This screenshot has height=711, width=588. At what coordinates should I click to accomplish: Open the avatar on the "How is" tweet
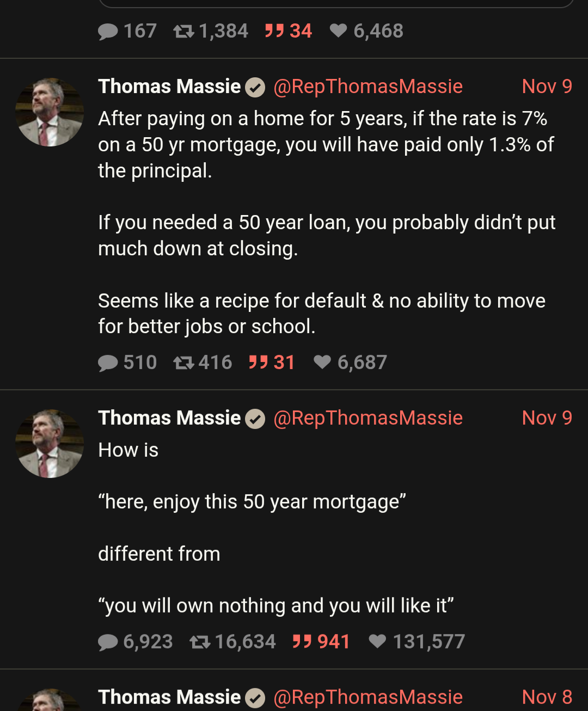coord(50,444)
